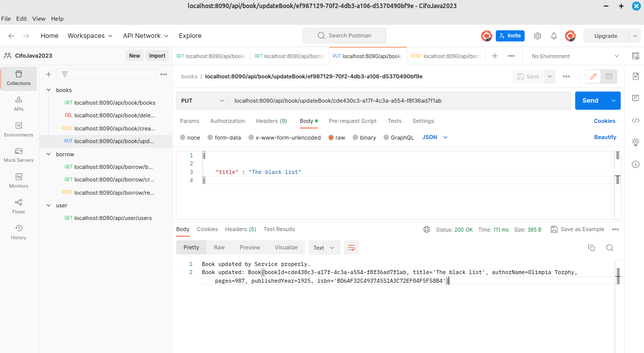
Task: Open APIs in the sidebar
Action: 19,104
